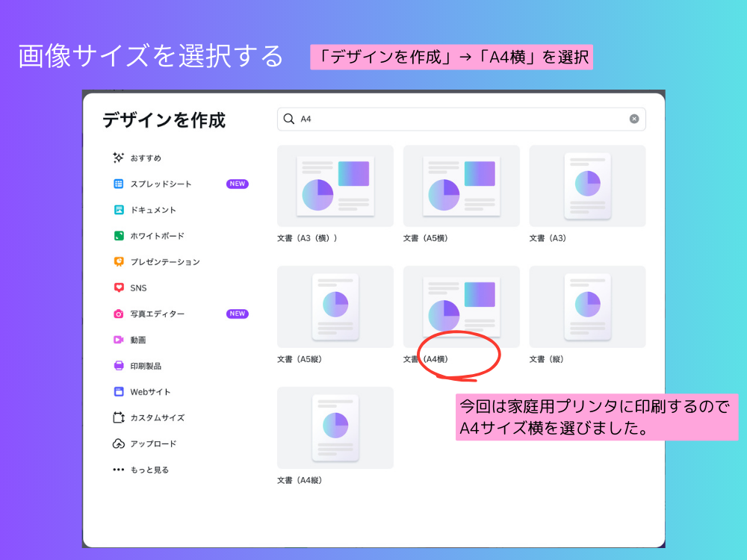Click the magnifier icon in the search bar

288,119
